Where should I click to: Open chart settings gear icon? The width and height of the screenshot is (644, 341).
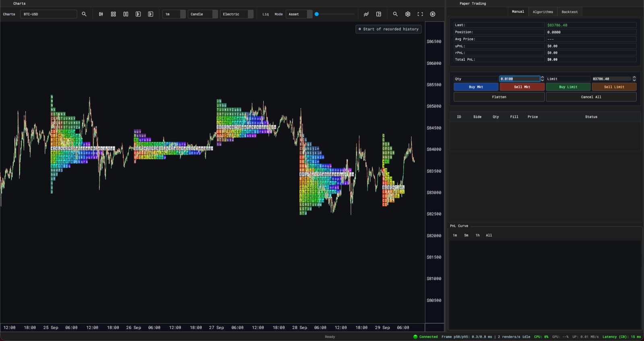coord(408,14)
